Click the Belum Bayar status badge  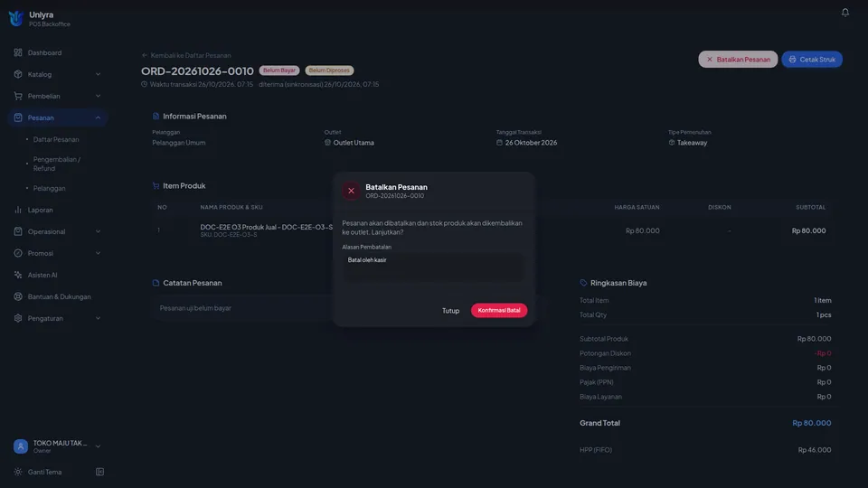click(x=279, y=70)
